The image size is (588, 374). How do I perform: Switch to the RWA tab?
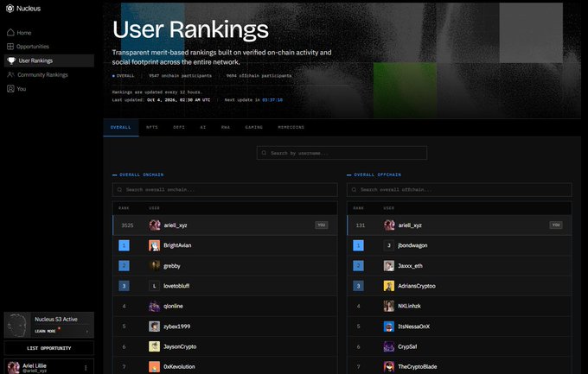tap(226, 128)
